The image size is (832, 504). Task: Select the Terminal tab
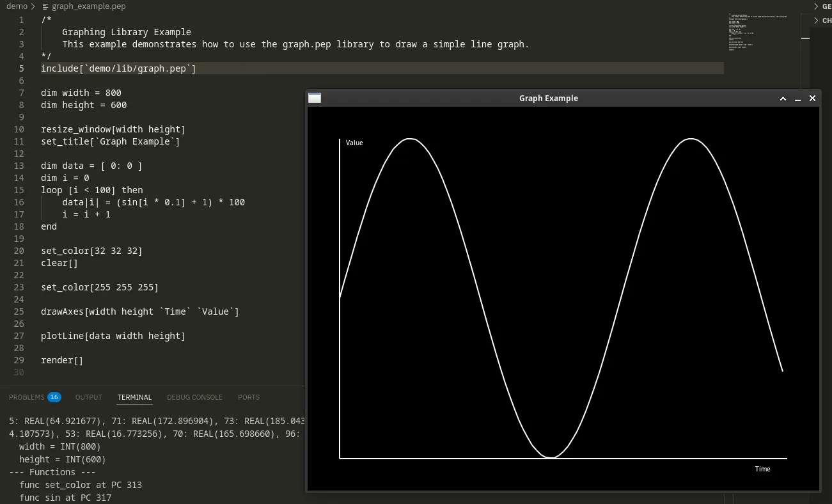134,397
